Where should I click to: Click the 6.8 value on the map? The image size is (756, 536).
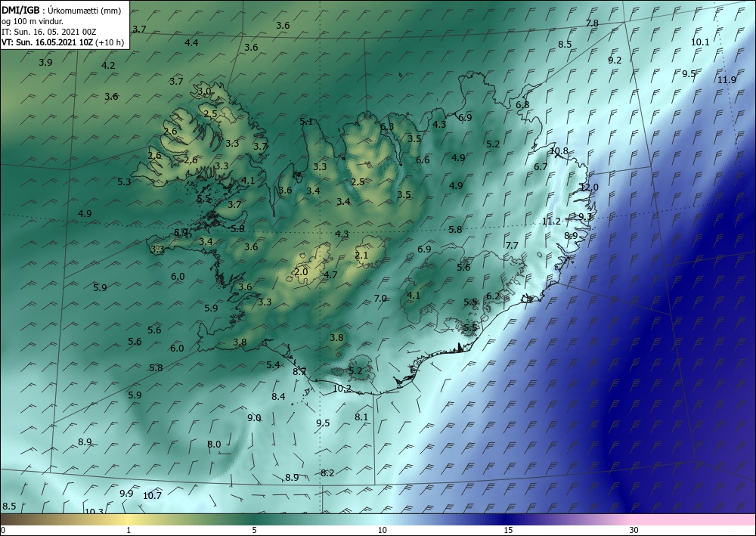[x=522, y=104]
